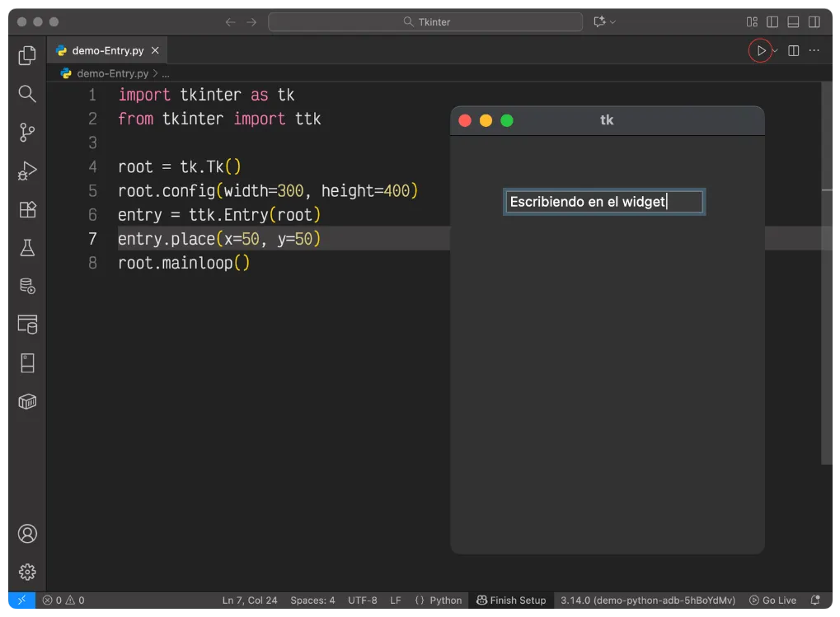Open the notifications bell in status bar
Image resolution: width=840 pixels, height=617 pixels.
[x=815, y=601]
